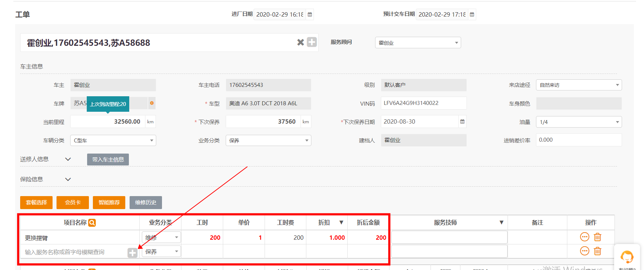644x270 pixels.
Task: Open the 油量 dropdown showing 1/4
Action: 579,122
